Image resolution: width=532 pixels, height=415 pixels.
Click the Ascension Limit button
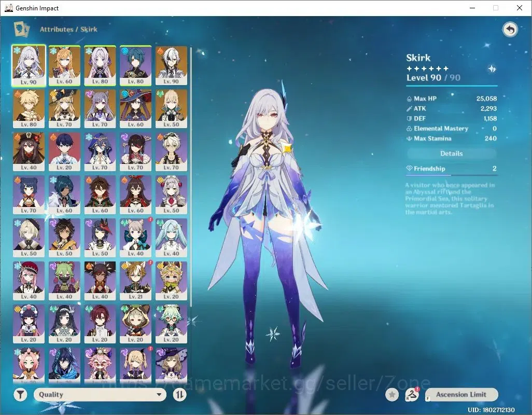[x=461, y=394]
